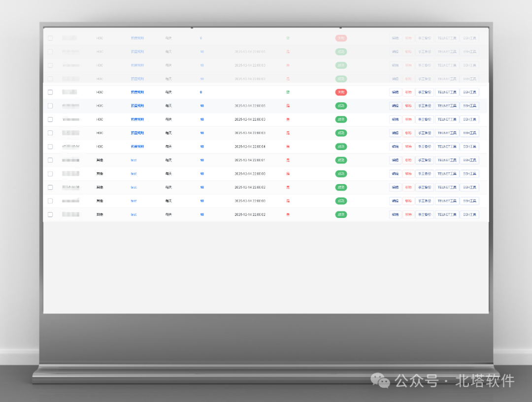Viewport: 532px width, 402px height.
Task: Click the green 成功 badge in the 22:00:04 row
Action: [341, 147]
